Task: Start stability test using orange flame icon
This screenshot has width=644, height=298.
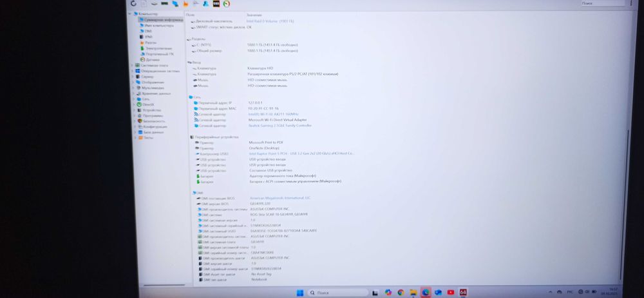Action: (185, 4)
